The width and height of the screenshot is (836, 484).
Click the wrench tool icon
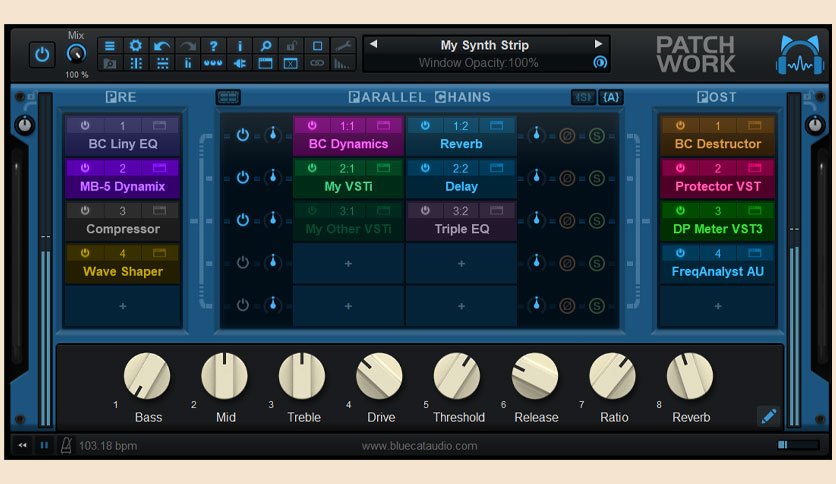pos(343,46)
